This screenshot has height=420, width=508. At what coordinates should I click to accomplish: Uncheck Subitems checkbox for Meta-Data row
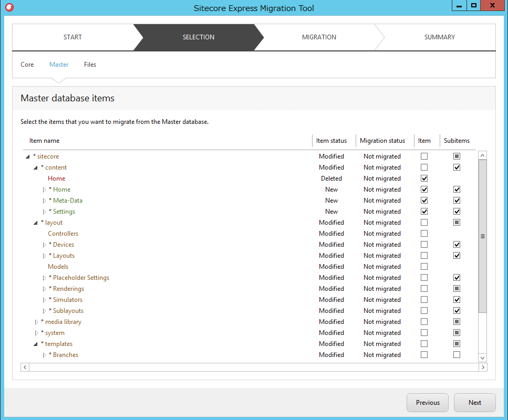tap(457, 201)
